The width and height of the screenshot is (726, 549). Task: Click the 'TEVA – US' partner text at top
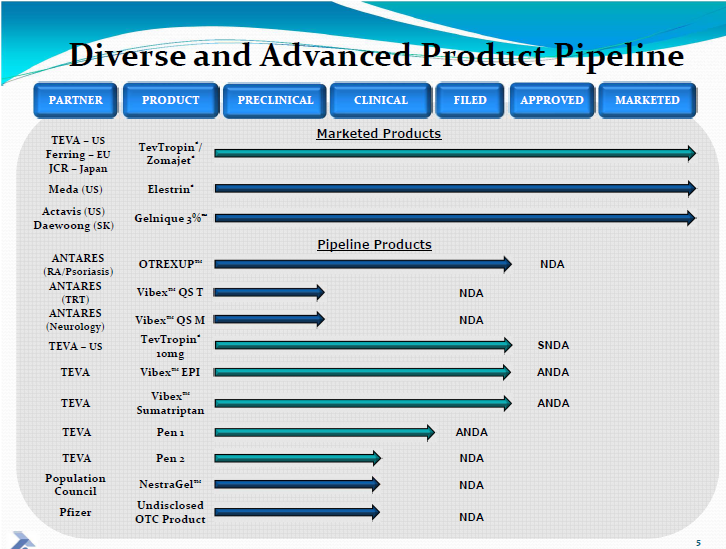[x=78, y=140]
